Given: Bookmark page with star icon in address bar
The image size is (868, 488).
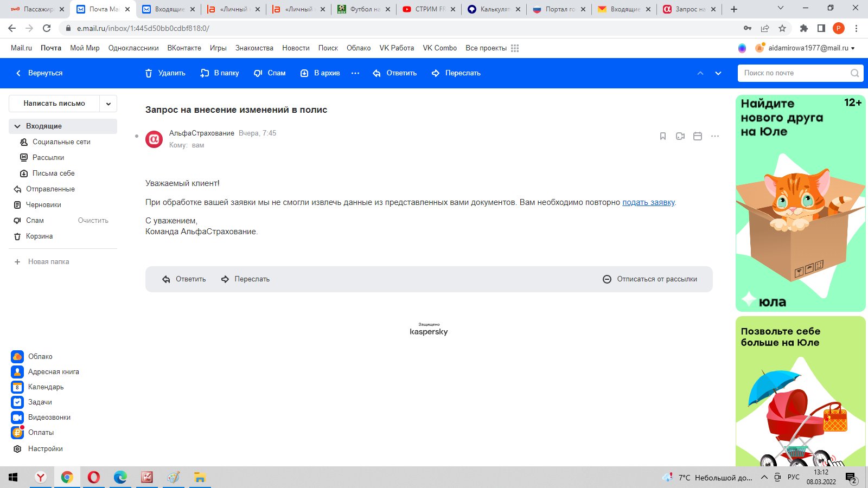Looking at the screenshot, I should click(782, 28).
